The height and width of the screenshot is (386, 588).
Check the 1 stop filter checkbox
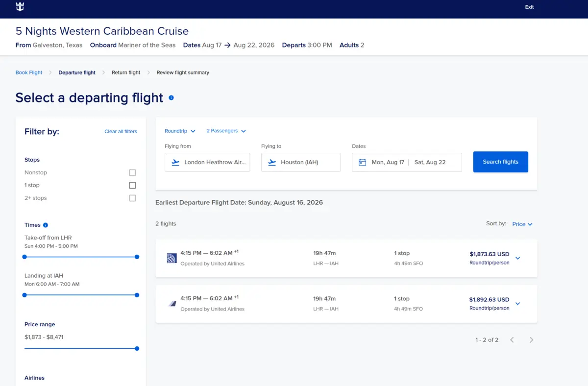click(x=132, y=185)
